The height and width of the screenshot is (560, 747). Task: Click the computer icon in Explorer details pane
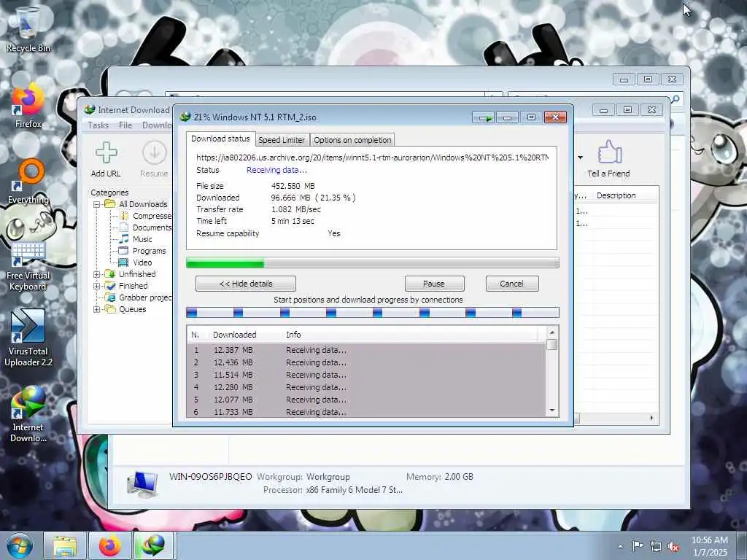tap(142, 484)
